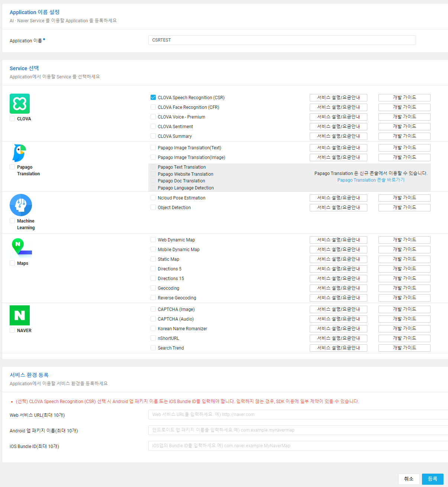Image resolution: width=448 pixels, height=487 pixels.
Task: Open 개발 가이드 for Object Detection
Action: pos(405,208)
